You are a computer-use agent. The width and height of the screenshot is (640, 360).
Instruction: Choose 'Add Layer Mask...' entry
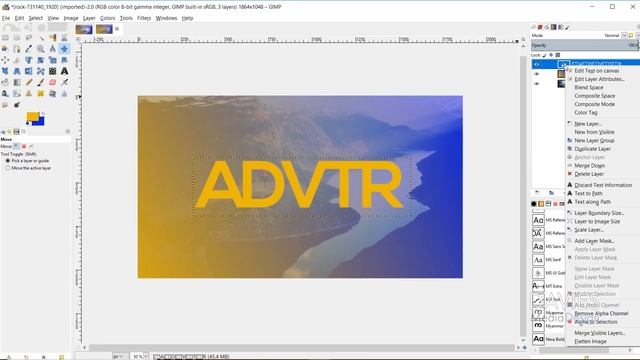coord(594,241)
